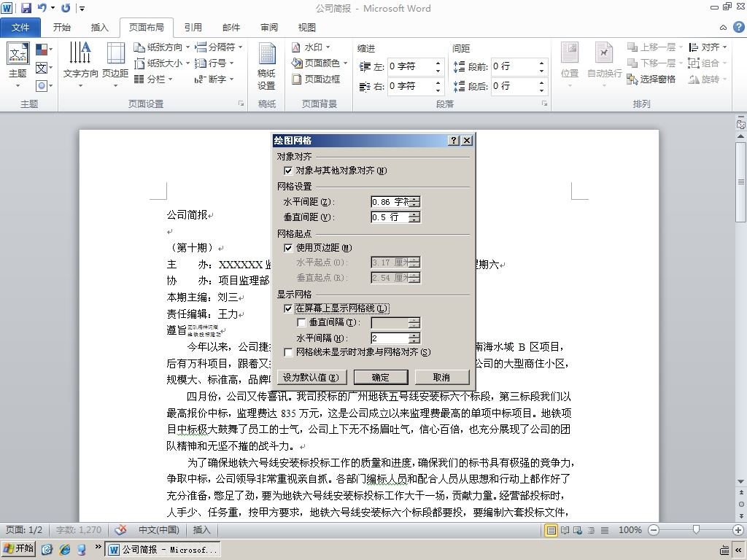
Task: Click zoom out minus button
Action: [x=654, y=530]
